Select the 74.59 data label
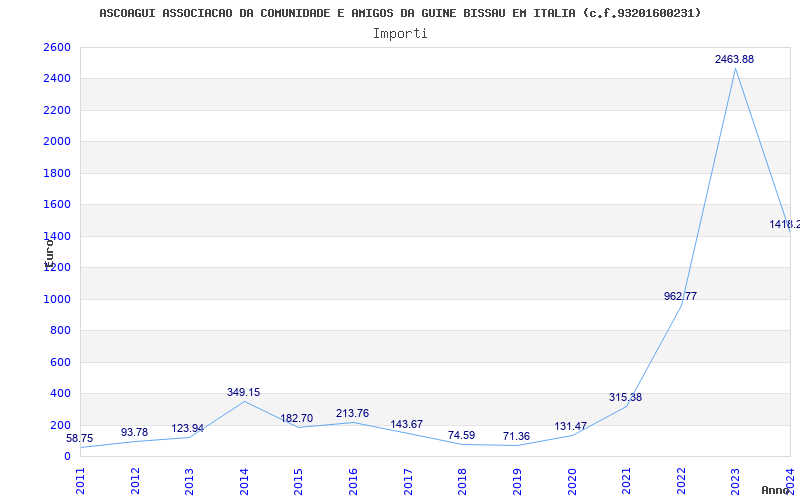The width and height of the screenshot is (800, 500). click(x=461, y=436)
